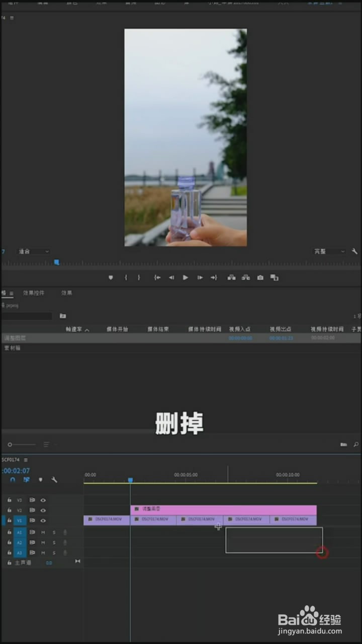
Task: Go to Out point button
Action: point(214,278)
